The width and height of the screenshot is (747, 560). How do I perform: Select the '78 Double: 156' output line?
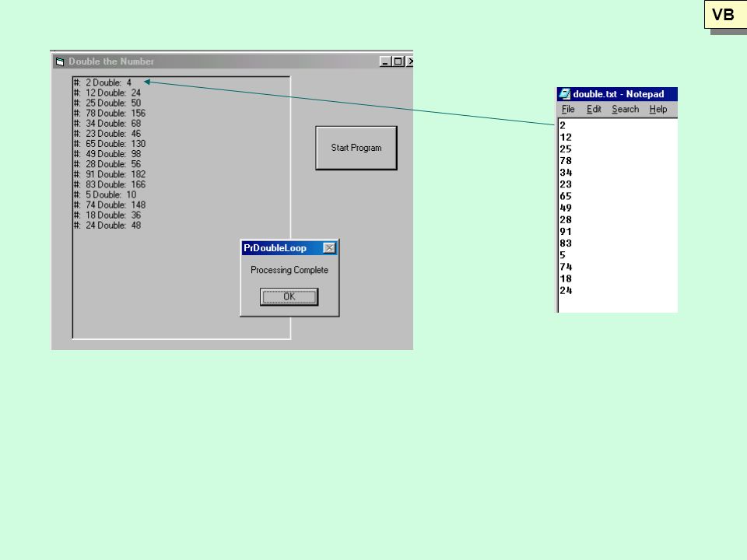click(x=110, y=113)
